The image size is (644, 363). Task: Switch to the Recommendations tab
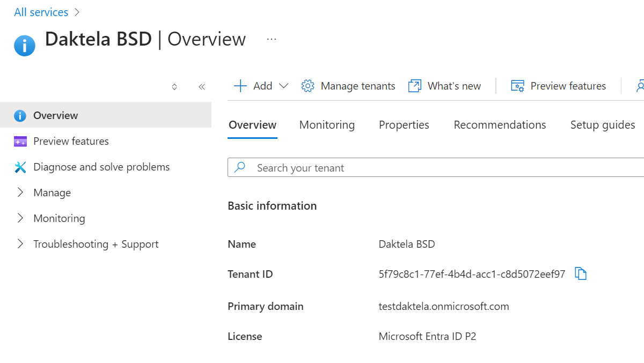500,125
